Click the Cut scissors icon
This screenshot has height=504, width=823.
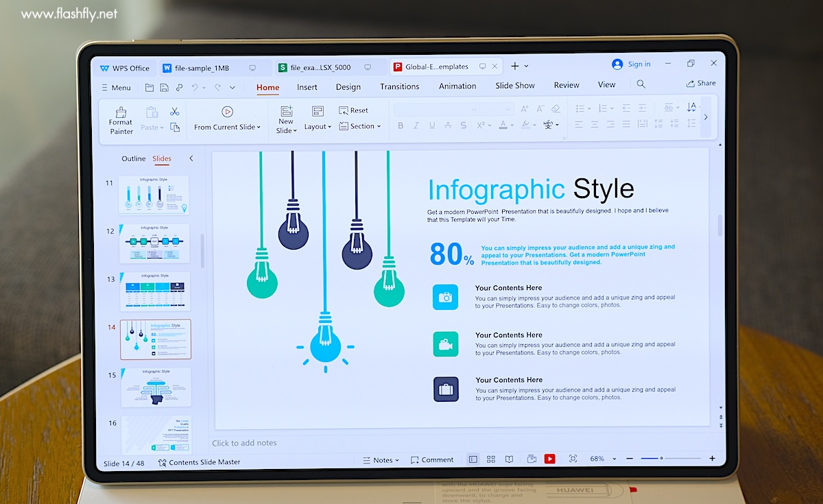pos(174,111)
